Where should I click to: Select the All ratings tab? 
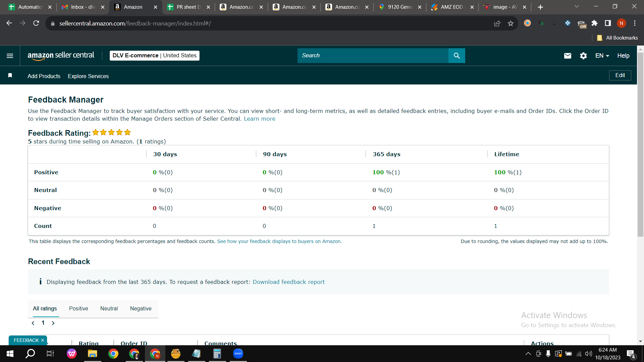(45, 308)
